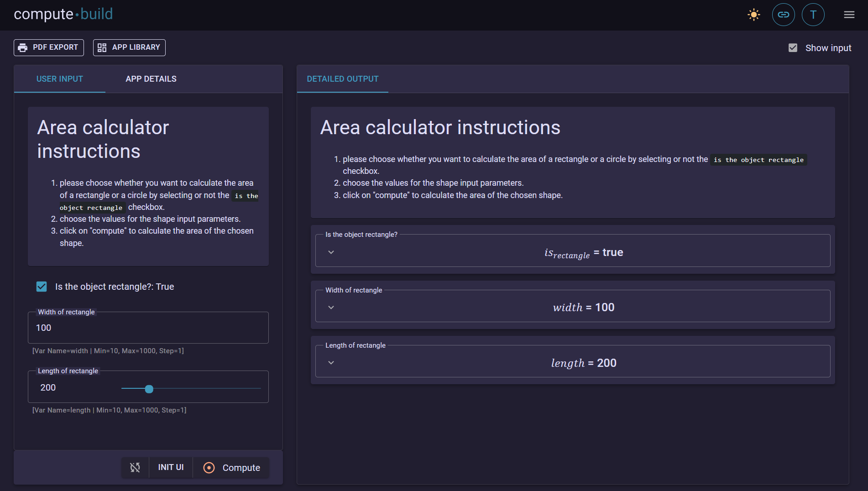Image resolution: width=868 pixels, height=491 pixels.
Task: Expand the Is the object rectangle output
Action: click(331, 252)
